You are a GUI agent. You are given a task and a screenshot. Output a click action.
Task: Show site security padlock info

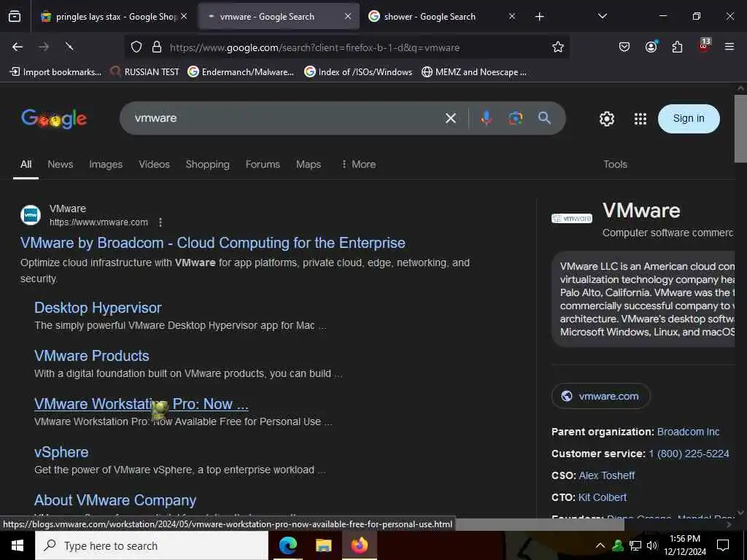pos(157,47)
